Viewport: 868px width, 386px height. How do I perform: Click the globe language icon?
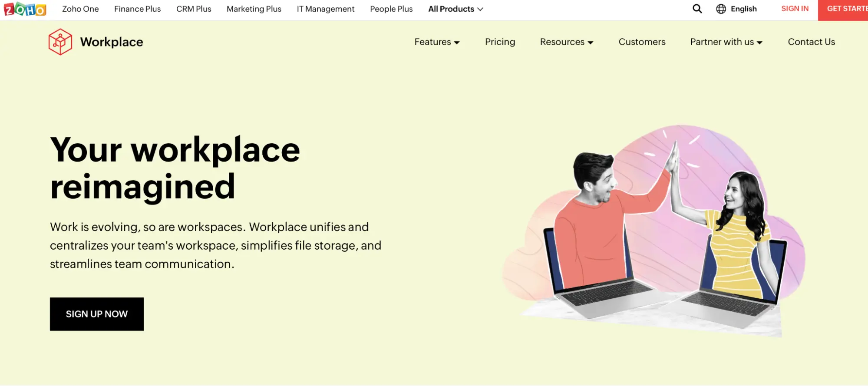[721, 9]
